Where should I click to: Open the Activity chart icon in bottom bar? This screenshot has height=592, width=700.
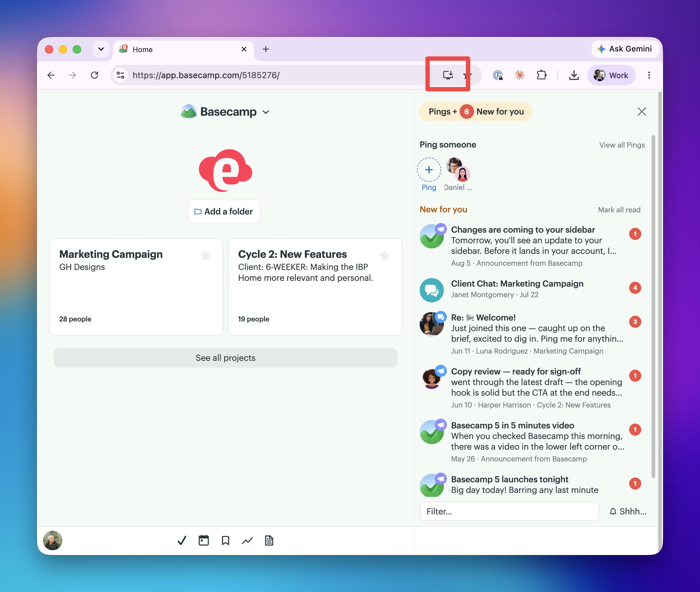point(247,540)
